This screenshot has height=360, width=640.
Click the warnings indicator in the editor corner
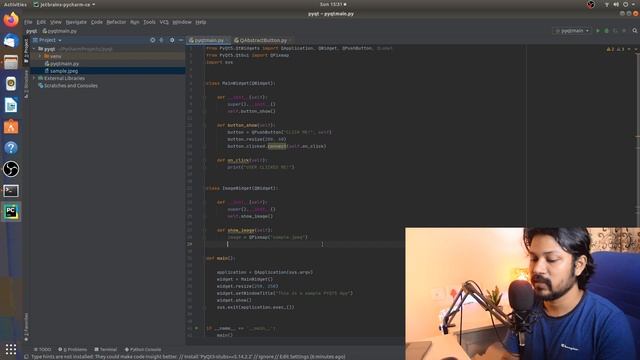click(616, 49)
